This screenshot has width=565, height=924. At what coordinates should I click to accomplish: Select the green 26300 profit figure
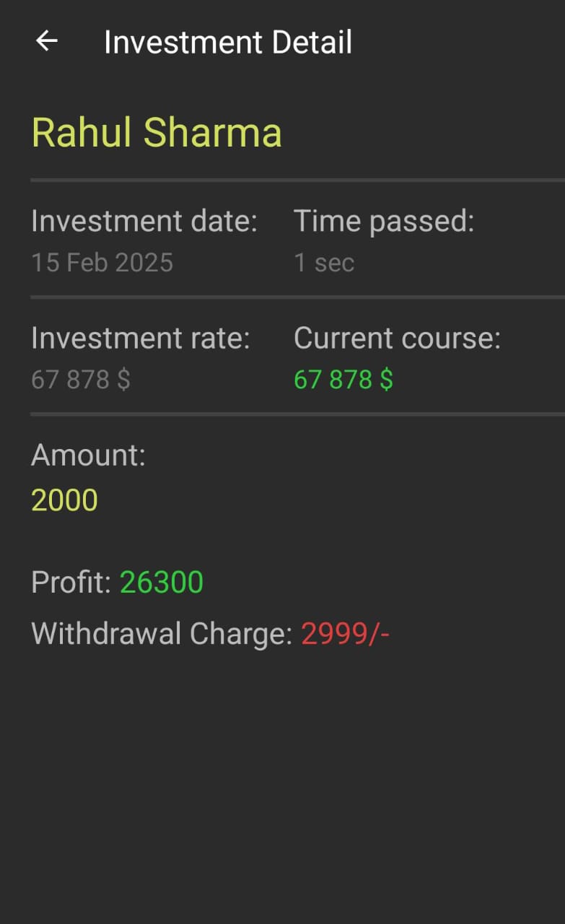(x=162, y=582)
